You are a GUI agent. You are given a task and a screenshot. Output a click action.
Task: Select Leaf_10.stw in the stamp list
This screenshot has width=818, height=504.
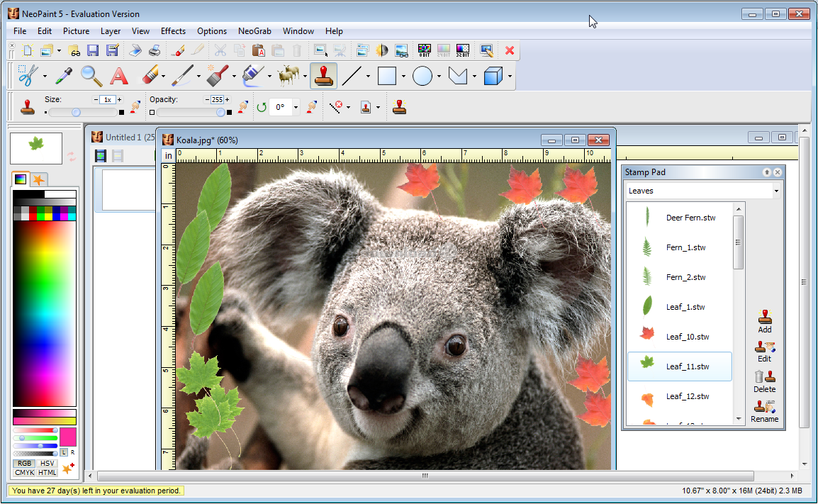(x=680, y=337)
